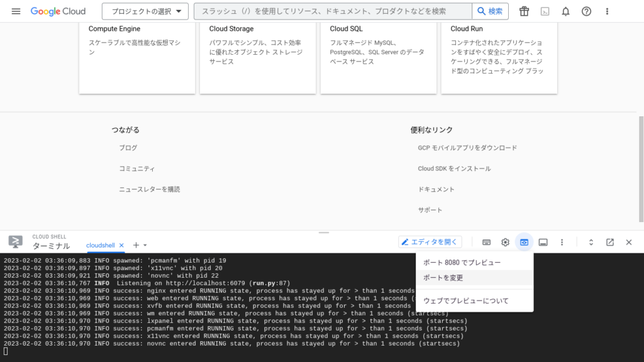
Task: Click the resource search input field
Action: pyautogui.click(x=332, y=11)
